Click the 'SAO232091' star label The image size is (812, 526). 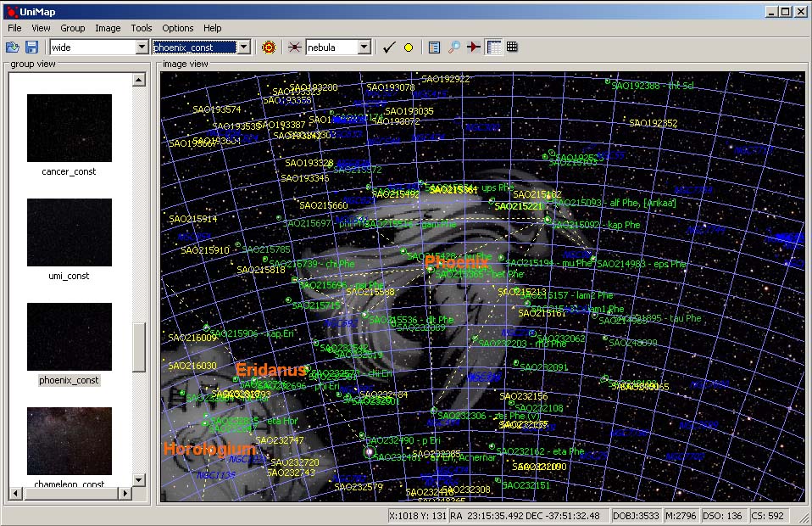544,367
